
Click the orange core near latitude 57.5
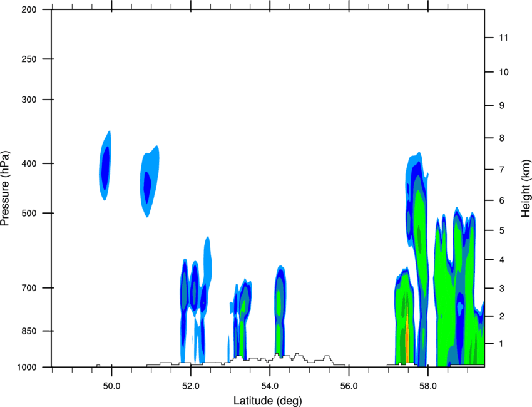click(407, 334)
